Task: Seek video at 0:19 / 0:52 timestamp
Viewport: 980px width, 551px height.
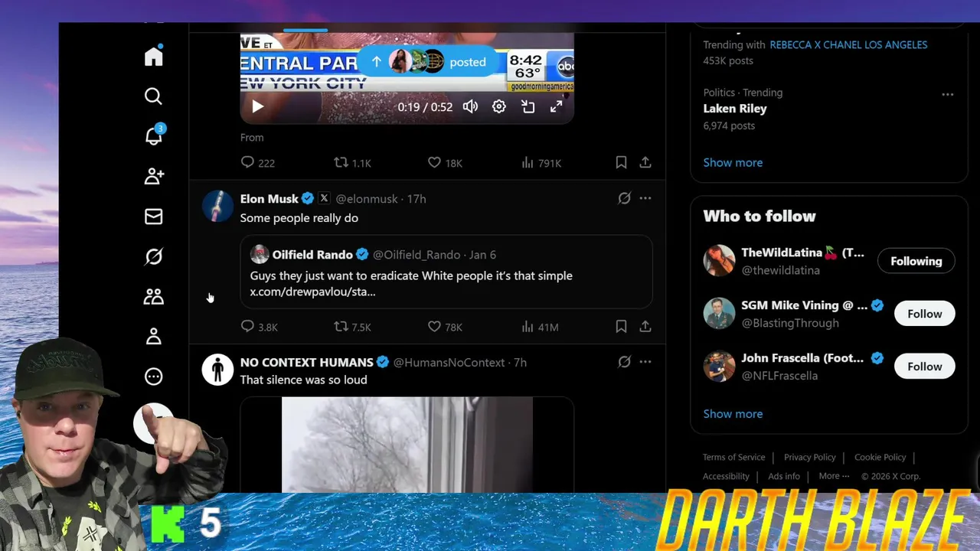Action: [425, 107]
